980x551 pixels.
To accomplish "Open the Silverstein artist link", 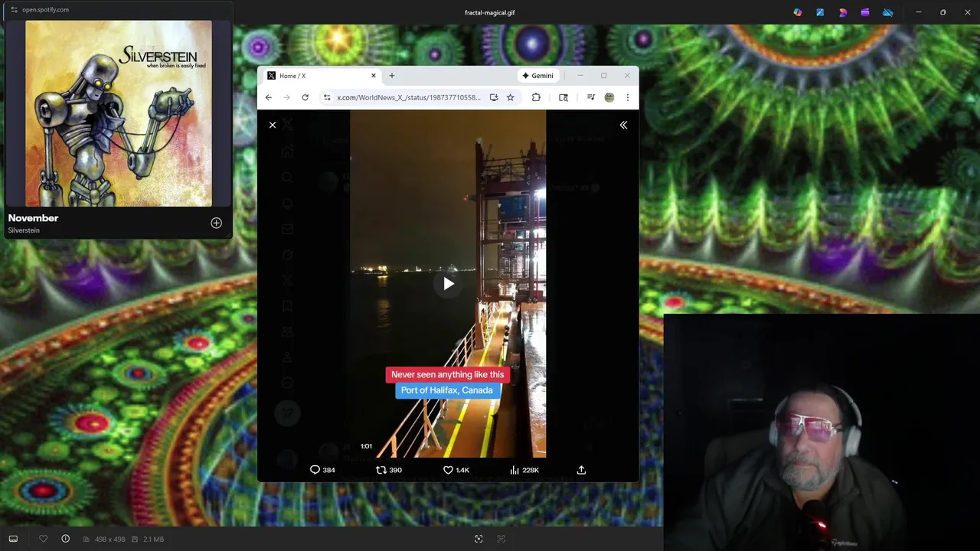I will coord(24,230).
